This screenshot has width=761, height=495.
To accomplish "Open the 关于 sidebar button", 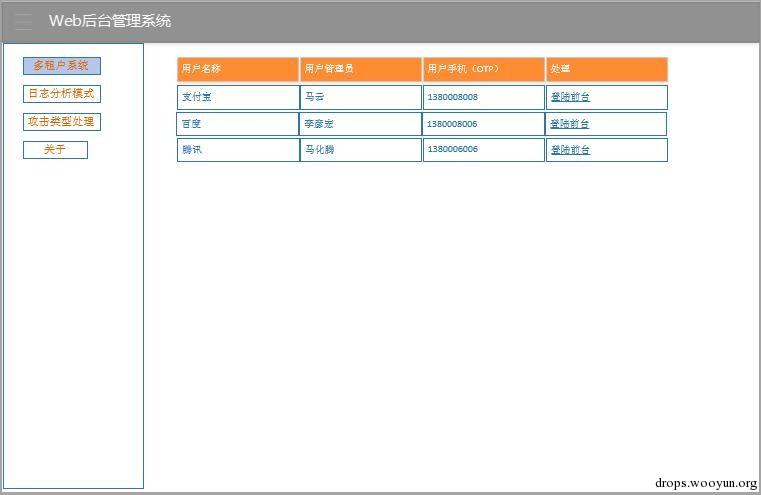I will pyautogui.click(x=55, y=150).
